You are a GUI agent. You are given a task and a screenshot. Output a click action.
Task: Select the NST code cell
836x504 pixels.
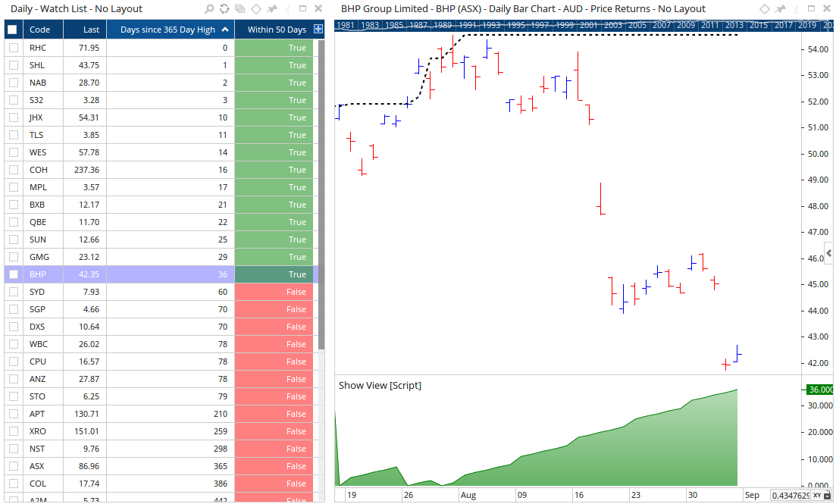tap(43, 449)
